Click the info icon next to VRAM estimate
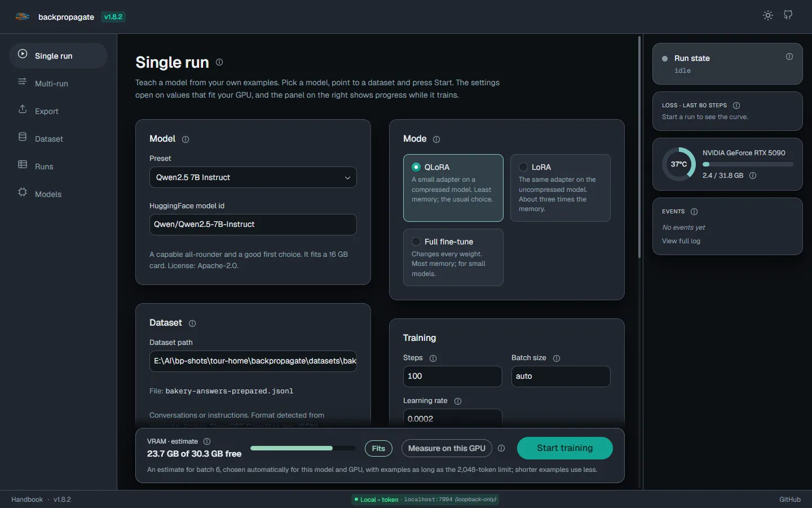The width and height of the screenshot is (812, 508). click(207, 441)
